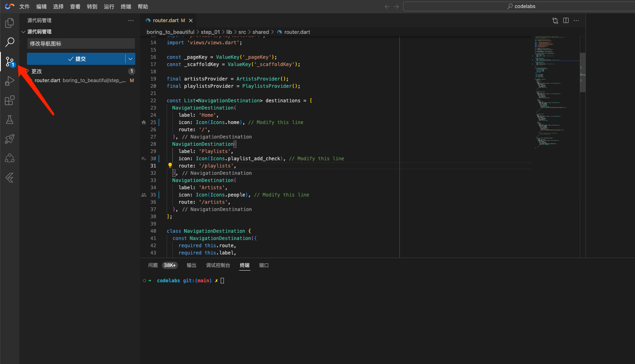Switch to the 端口 panel tab
635x364 pixels.
click(264, 265)
